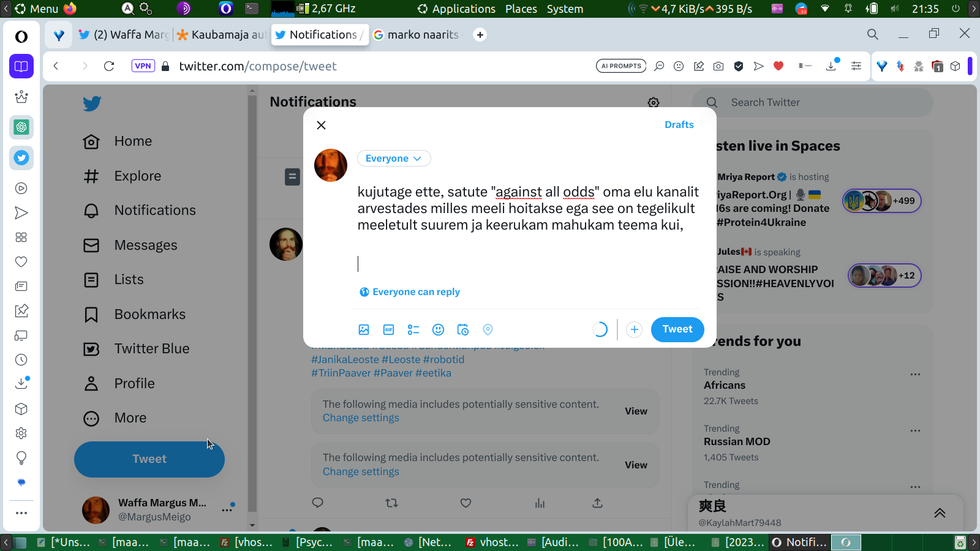Click the reply icon under the tweet
This screenshot has height=551, width=980.
317,503
